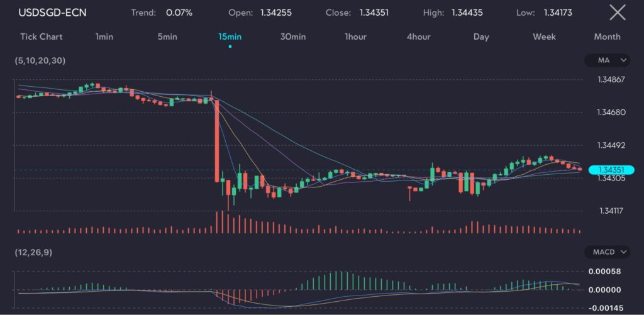Switch chart to Day timeframe

coord(481,36)
